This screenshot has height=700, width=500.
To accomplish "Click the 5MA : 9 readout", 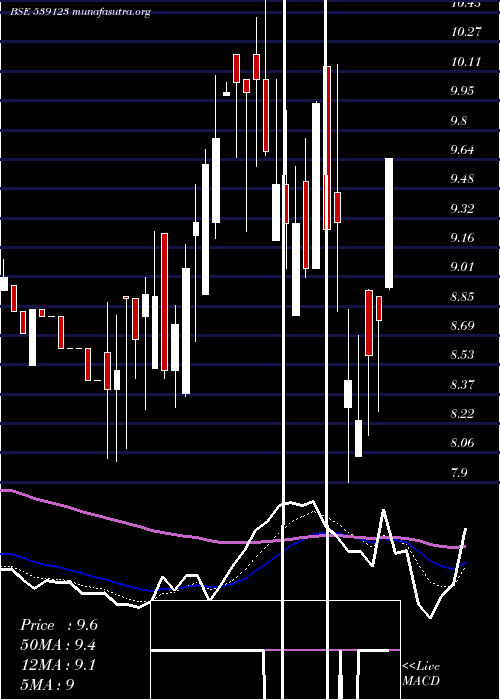I will click(47, 684).
